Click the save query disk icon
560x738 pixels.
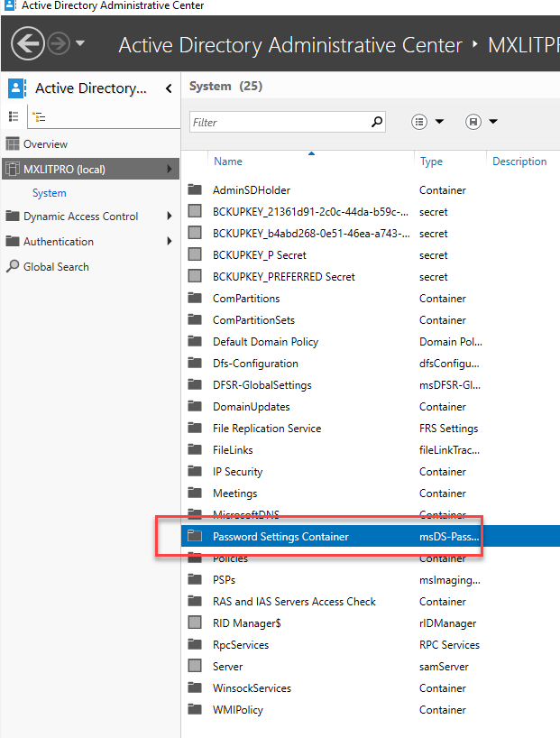point(473,122)
